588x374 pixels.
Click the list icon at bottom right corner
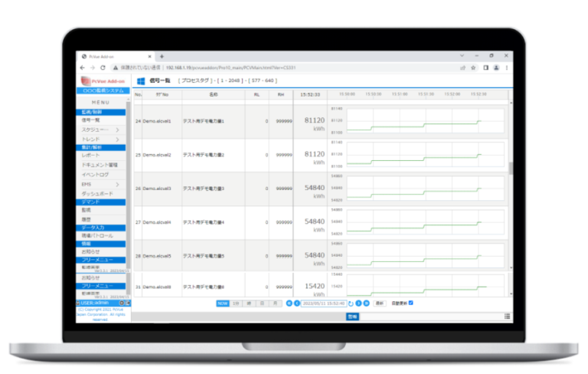pyautogui.click(x=507, y=316)
